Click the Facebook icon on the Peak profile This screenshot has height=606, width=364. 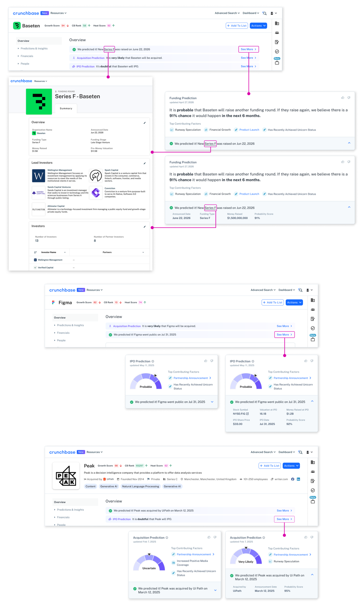click(x=293, y=479)
